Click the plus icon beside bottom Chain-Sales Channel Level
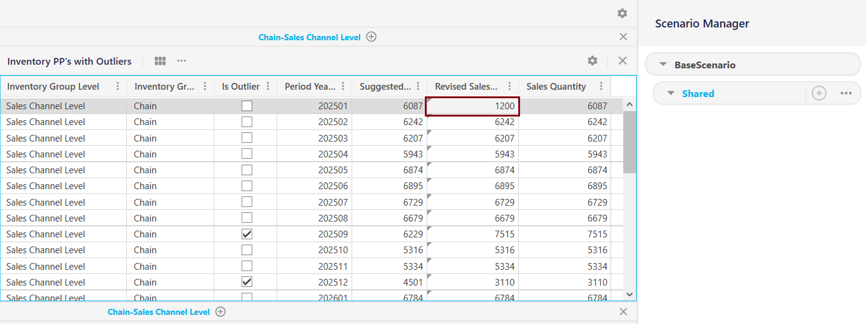 click(x=221, y=312)
